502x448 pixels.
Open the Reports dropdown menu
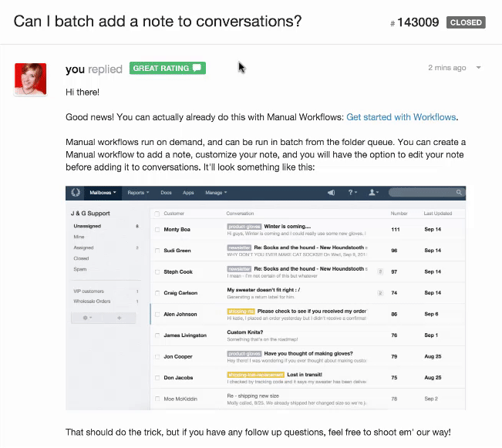point(139,193)
